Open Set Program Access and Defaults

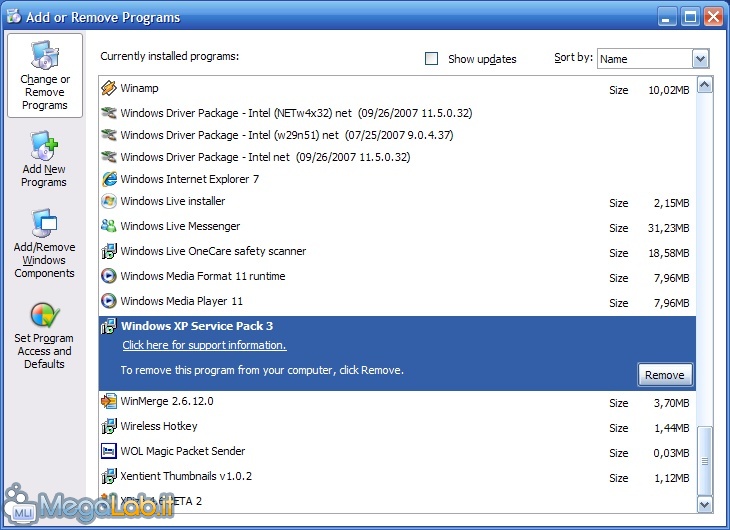[44, 335]
